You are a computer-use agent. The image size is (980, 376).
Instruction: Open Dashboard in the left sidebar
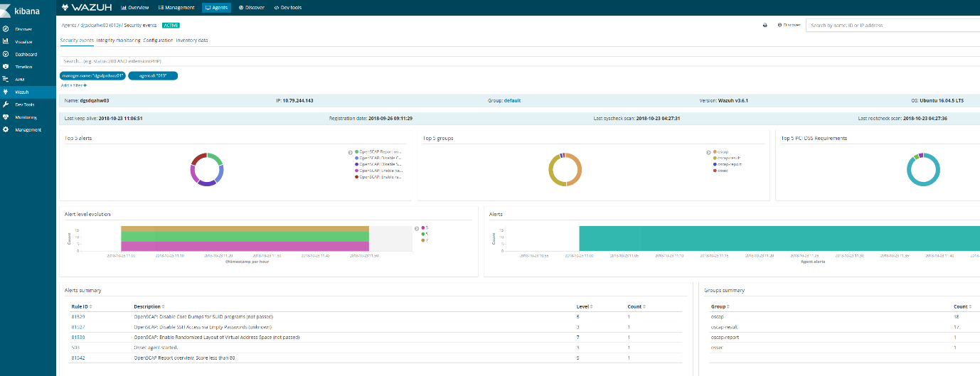(26, 54)
